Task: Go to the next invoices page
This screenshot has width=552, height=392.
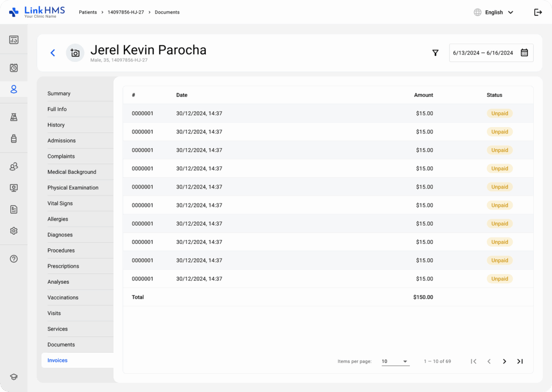Action: 505,361
